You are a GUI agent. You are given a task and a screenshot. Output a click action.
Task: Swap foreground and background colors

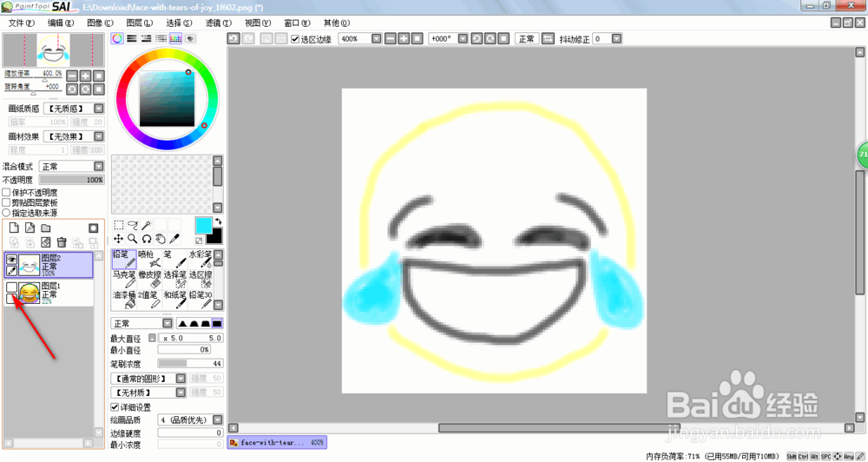tap(218, 221)
